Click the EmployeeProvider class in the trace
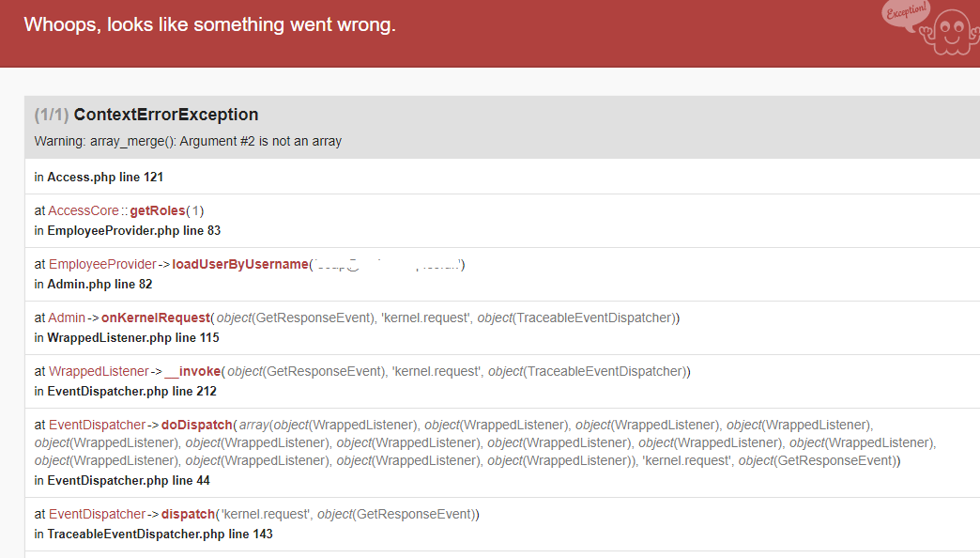Viewport: 980px width, 558px height. (x=102, y=264)
